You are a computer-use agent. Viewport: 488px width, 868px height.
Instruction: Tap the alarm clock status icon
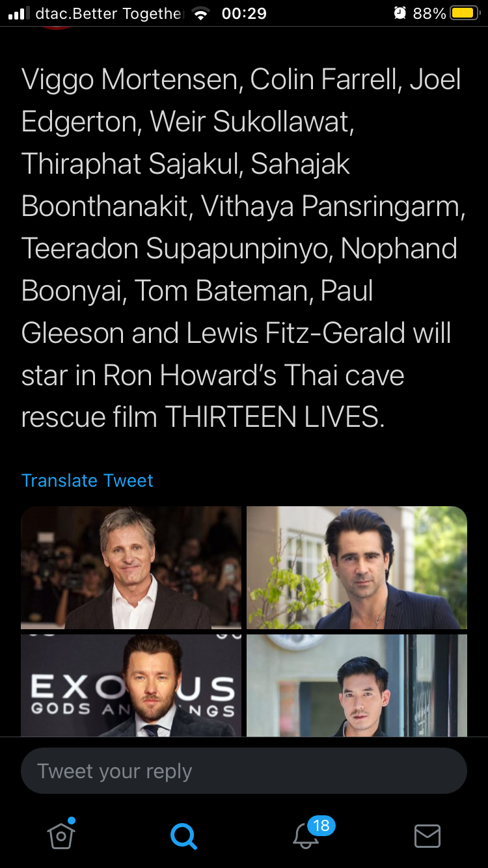400,13
